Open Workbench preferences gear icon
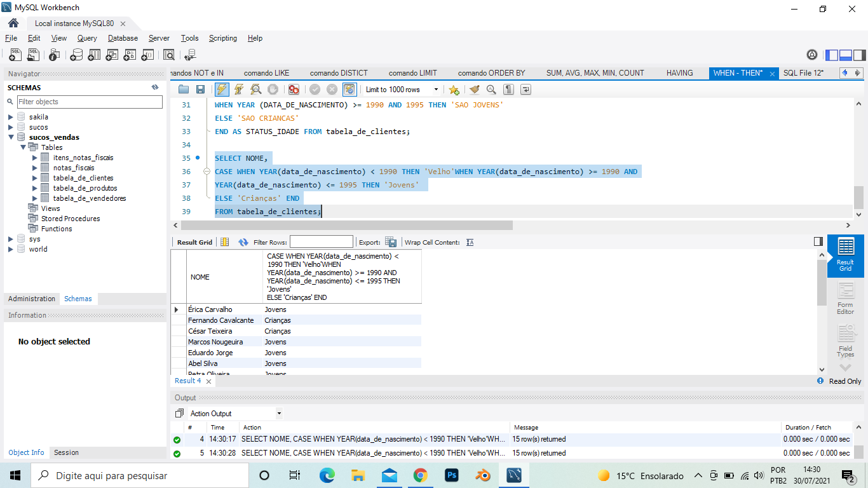This screenshot has width=868, height=488. point(812,55)
